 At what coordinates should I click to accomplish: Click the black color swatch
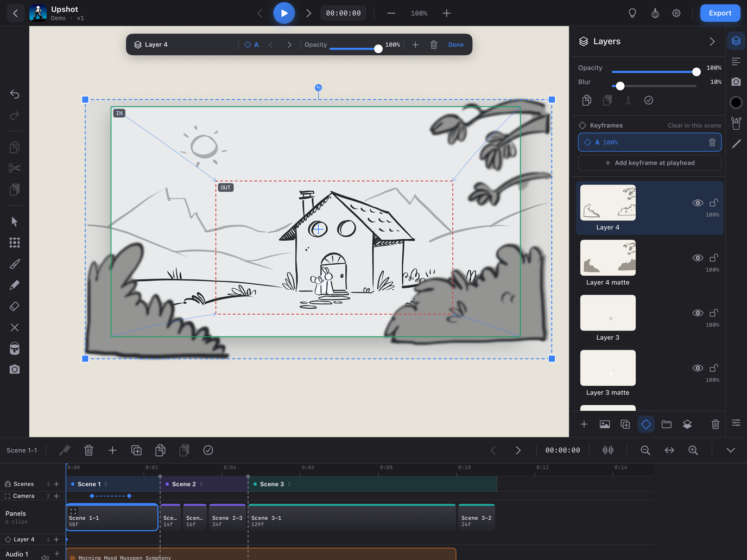click(736, 103)
